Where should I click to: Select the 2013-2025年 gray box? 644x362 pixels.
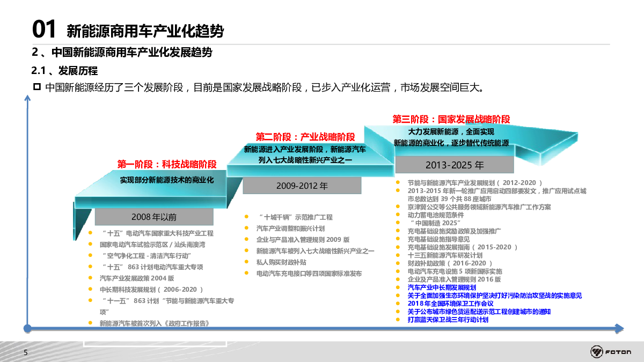pos(455,165)
